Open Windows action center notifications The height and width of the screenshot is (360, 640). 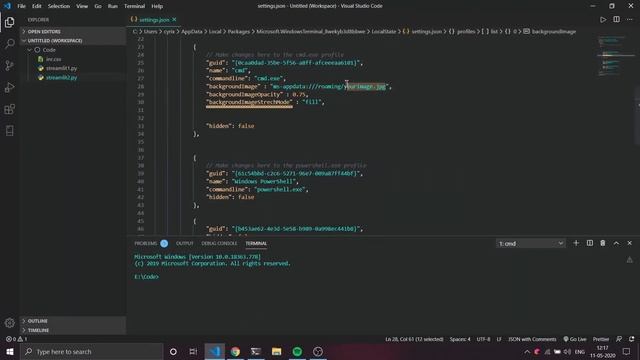click(x=626, y=351)
